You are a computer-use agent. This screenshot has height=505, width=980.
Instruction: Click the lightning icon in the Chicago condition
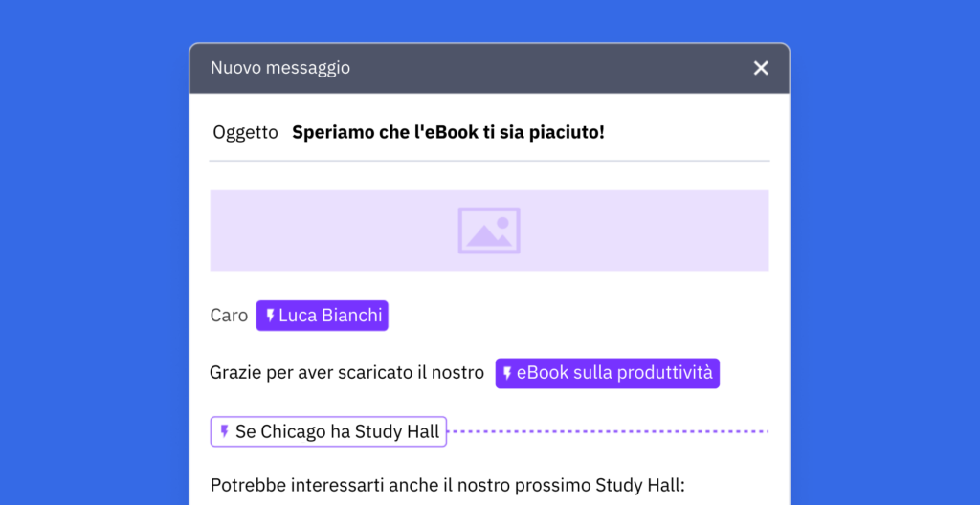click(224, 432)
